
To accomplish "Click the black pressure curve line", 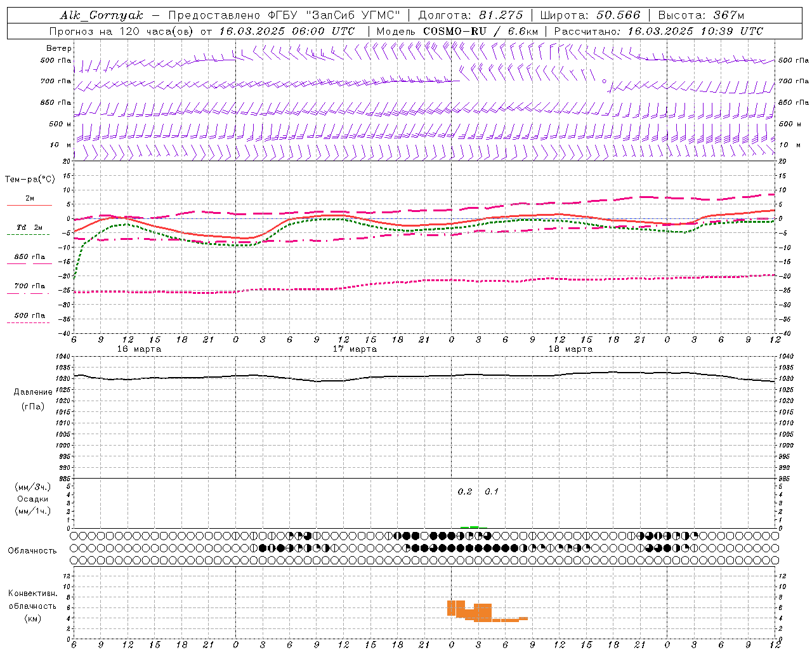I will click(424, 376).
